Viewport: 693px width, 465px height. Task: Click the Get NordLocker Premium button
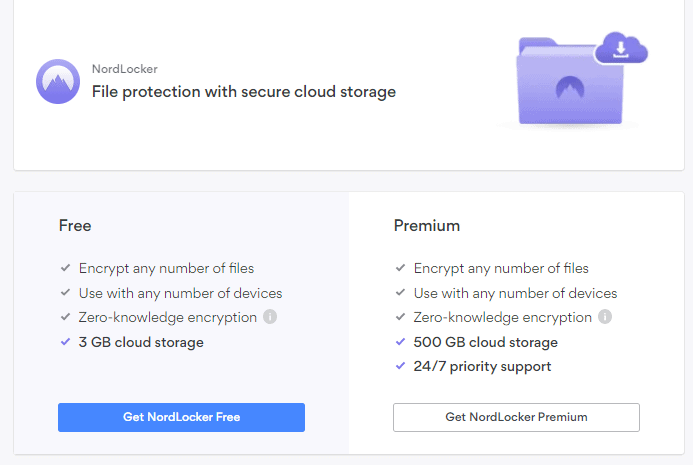(516, 417)
